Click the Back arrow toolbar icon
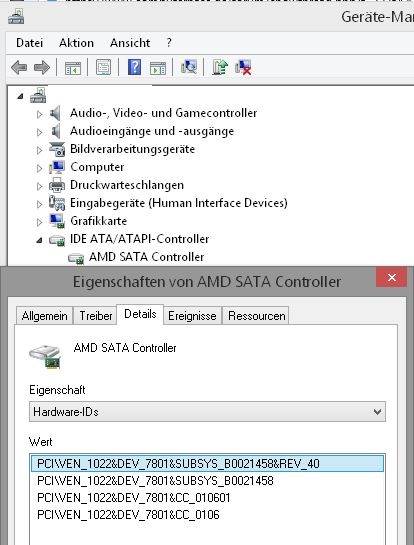The width and height of the screenshot is (414, 545). (x=19, y=67)
